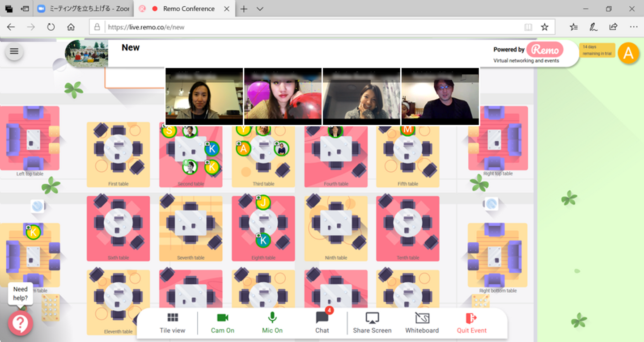Image resolution: width=644 pixels, height=342 pixels.
Task: Click the S avatar at Second table
Action: (x=169, y=131)
